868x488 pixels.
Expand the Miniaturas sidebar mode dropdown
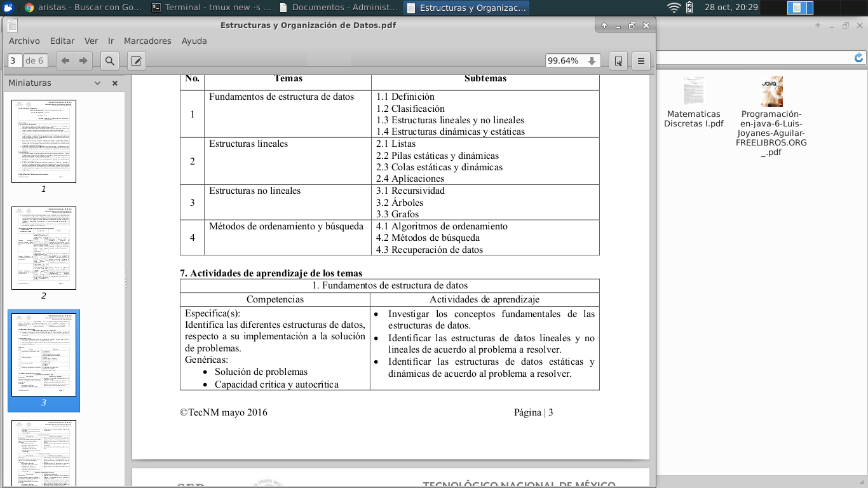click(x=97, y=83)
